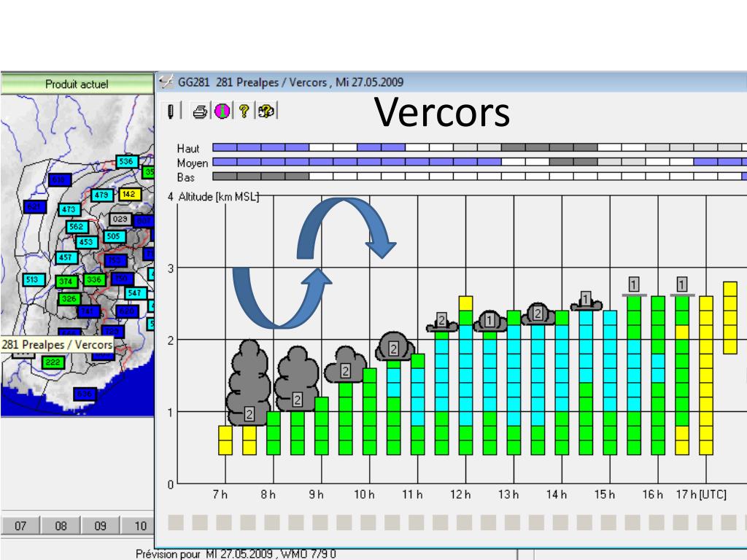
Task: Select region 513 on the map
Action: (34, 279)
